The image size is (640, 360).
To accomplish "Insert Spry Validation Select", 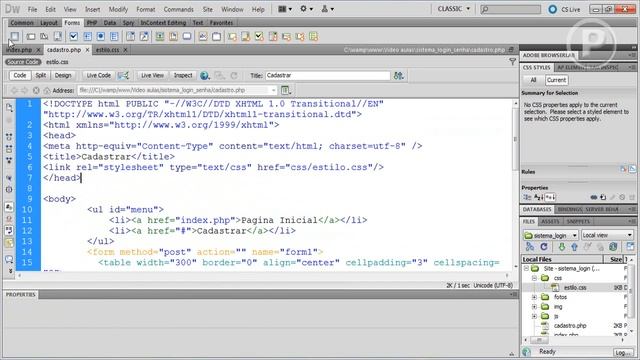I will tap(273, 36).
